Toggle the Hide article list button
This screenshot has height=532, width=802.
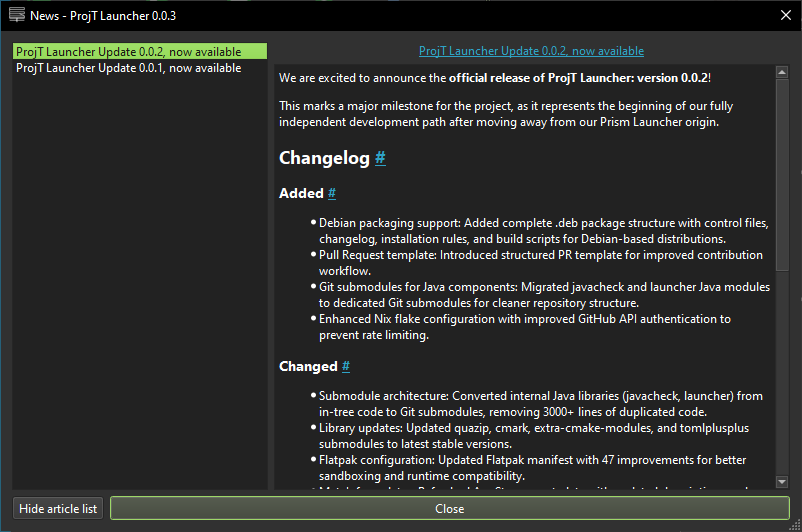tap(59, 508)
